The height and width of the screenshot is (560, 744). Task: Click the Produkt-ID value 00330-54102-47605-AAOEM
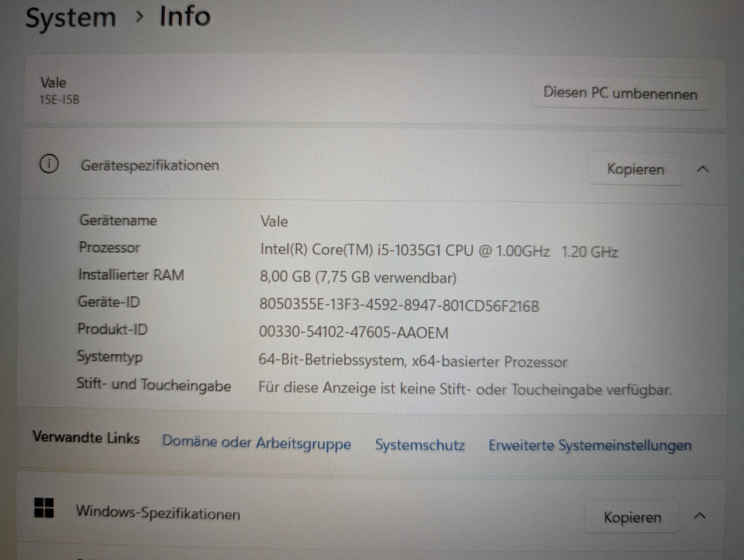(353, 332)
